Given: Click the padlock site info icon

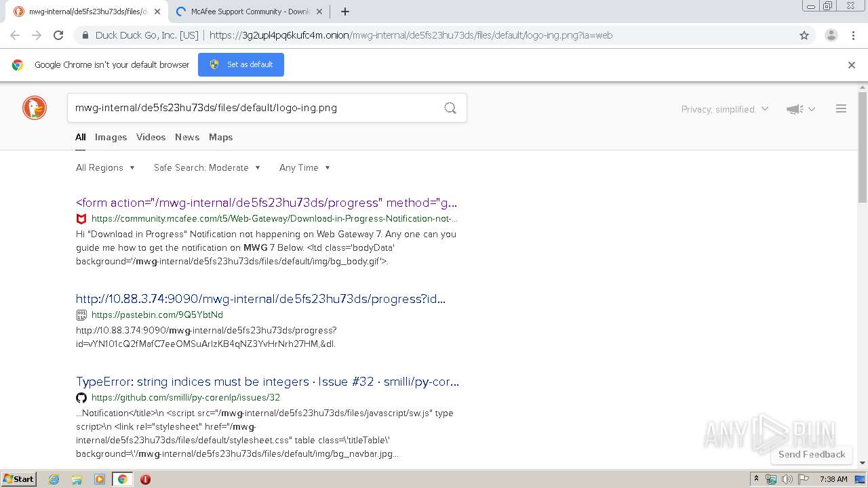Looking at the screenshot, I should (85, 35).
